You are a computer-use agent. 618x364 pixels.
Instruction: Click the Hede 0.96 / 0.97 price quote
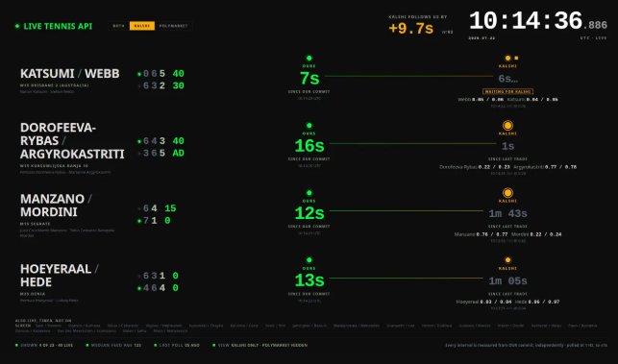(537, 302)
